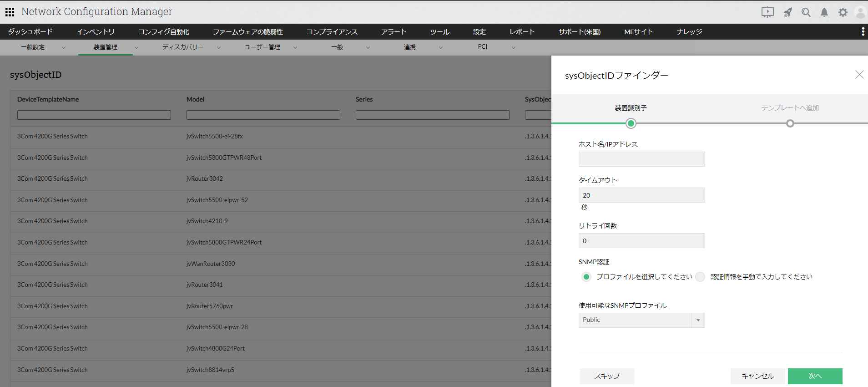Focus the タイムアウト input field
The width and height of the screenshot is (868, 387).
(x=641, y=195)
